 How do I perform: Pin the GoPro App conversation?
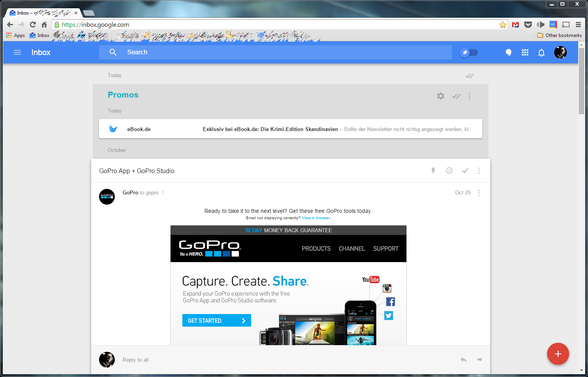pos(433,170)
